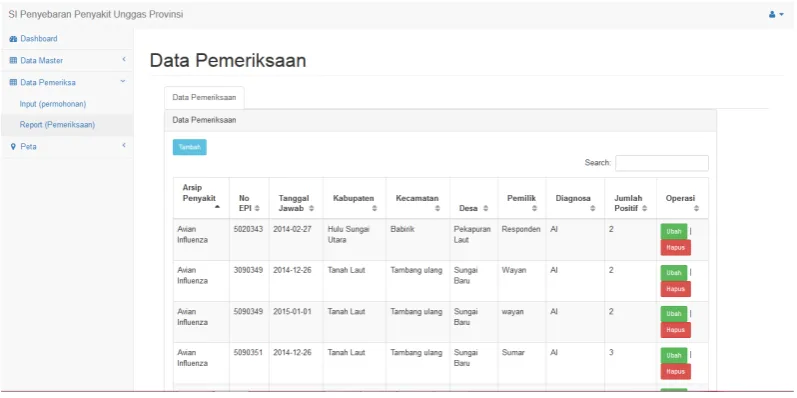Click the Arsip Penyakit column header

201,198
